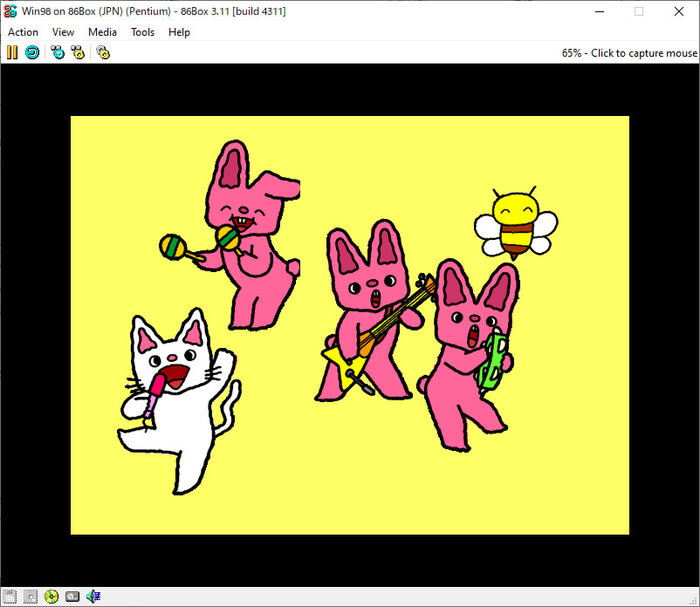Viewport: 700px width, 607px height.
Task: Pause the emulation with the orange button
Action: pyautogui.click(x=12, y=52)
